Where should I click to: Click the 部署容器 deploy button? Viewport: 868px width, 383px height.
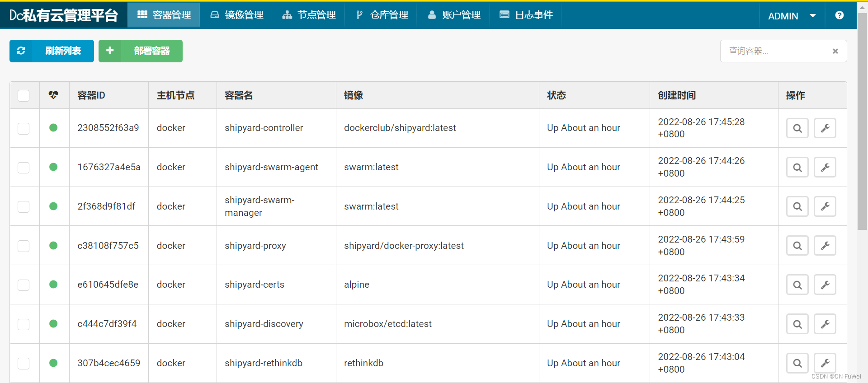141,51
